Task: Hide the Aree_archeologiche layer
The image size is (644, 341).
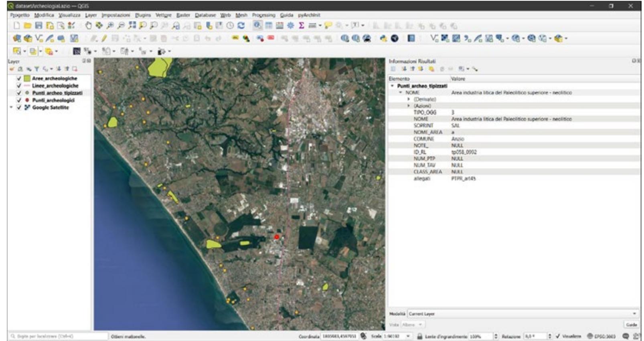Action: pyautogui.click(x=19, y=79)
